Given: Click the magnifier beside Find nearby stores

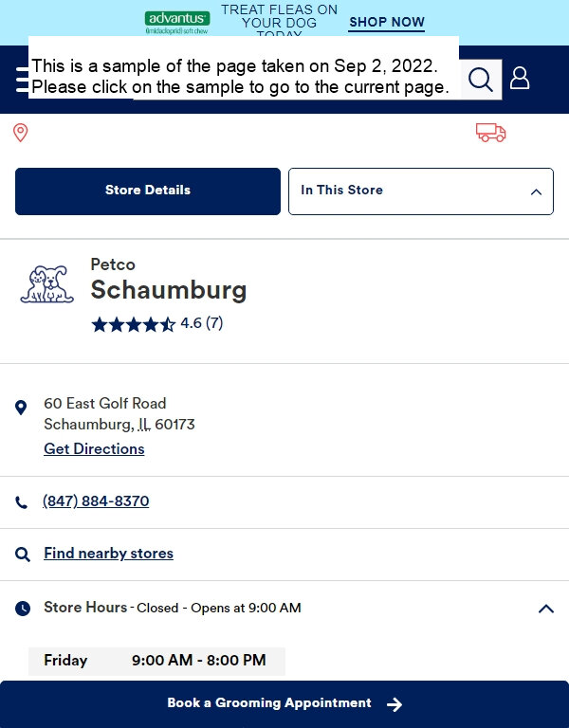Looking at the screenshot, I should [23, 555].
